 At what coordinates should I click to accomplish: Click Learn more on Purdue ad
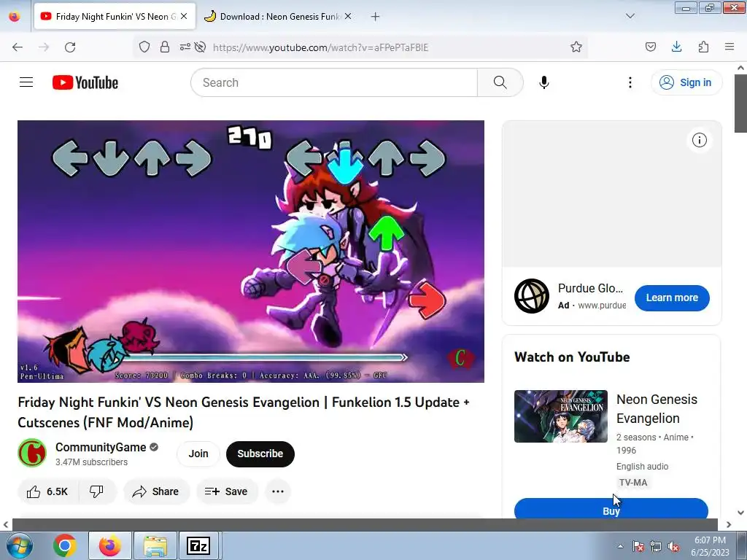672,297
